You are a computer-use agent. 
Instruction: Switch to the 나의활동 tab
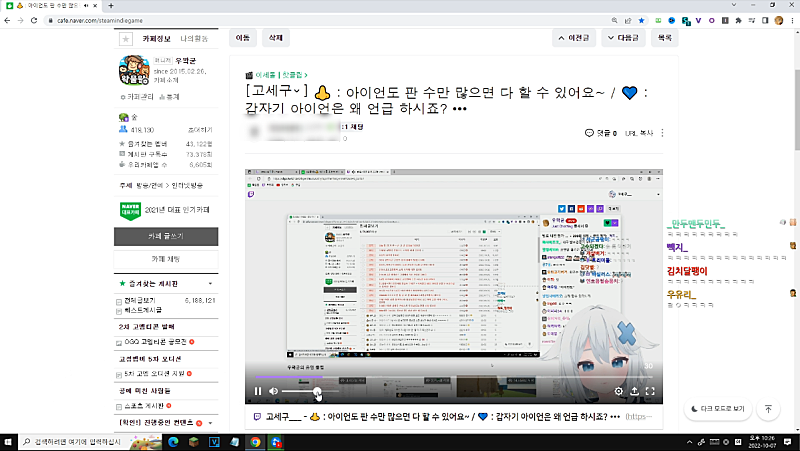[194, 38]
